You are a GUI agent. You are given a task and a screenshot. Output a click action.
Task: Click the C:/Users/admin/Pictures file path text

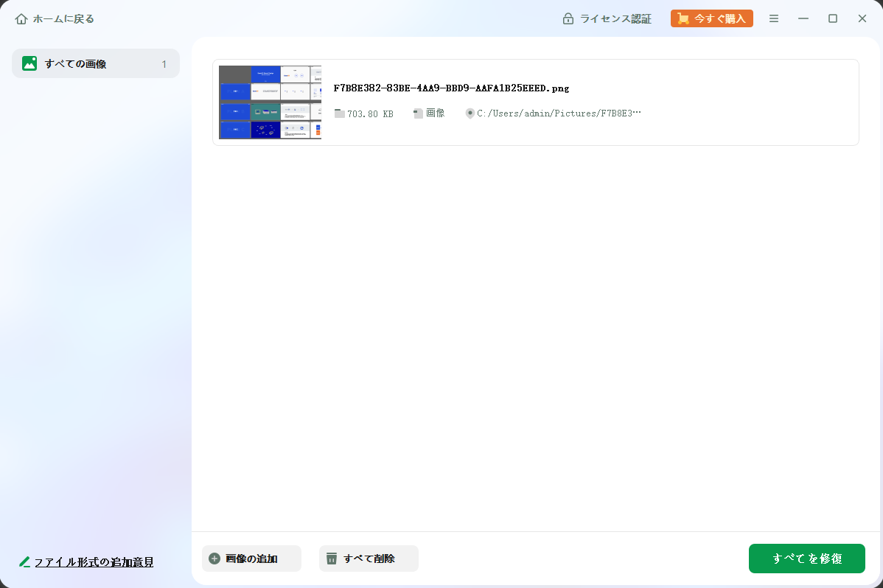tap(559, 113)
